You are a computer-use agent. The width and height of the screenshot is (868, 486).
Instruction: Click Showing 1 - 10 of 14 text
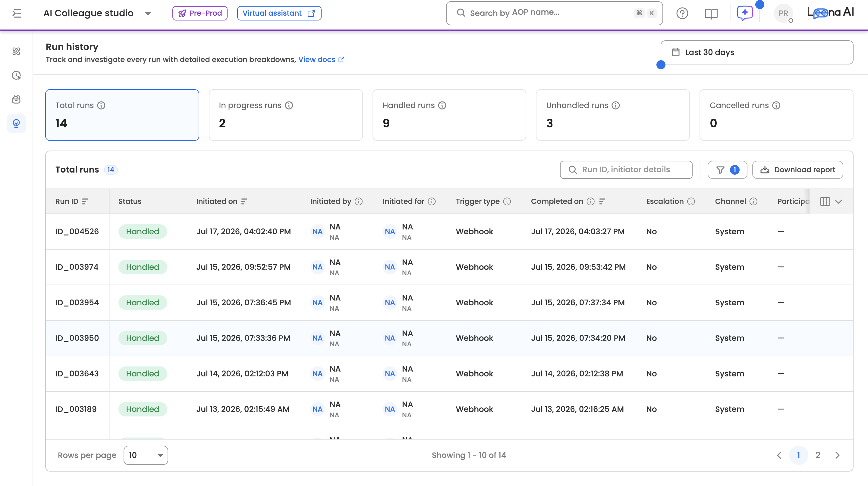[x=469, y=455]
